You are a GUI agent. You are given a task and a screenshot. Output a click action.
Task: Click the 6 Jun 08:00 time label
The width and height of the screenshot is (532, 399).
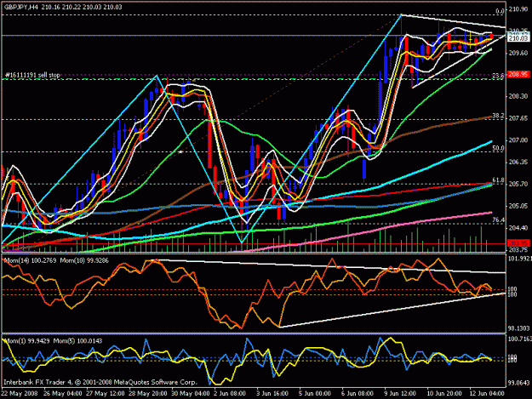[358, 393]
